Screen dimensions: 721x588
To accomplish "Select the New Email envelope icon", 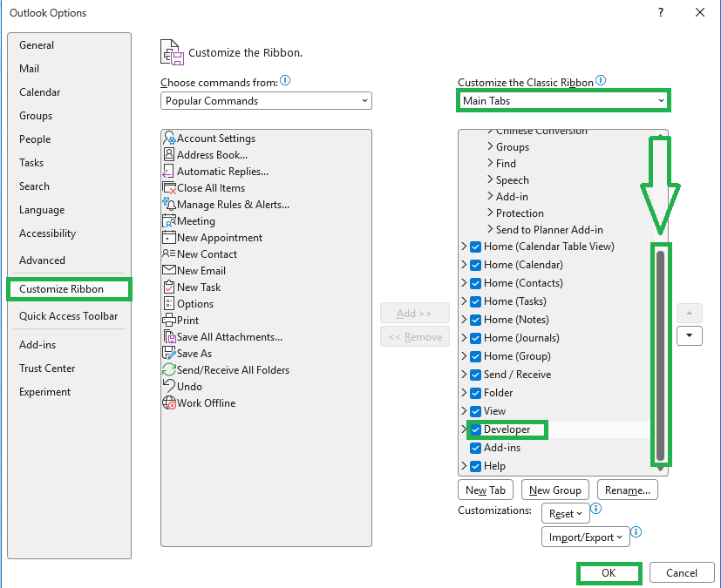I will click(x=169, y=270).
